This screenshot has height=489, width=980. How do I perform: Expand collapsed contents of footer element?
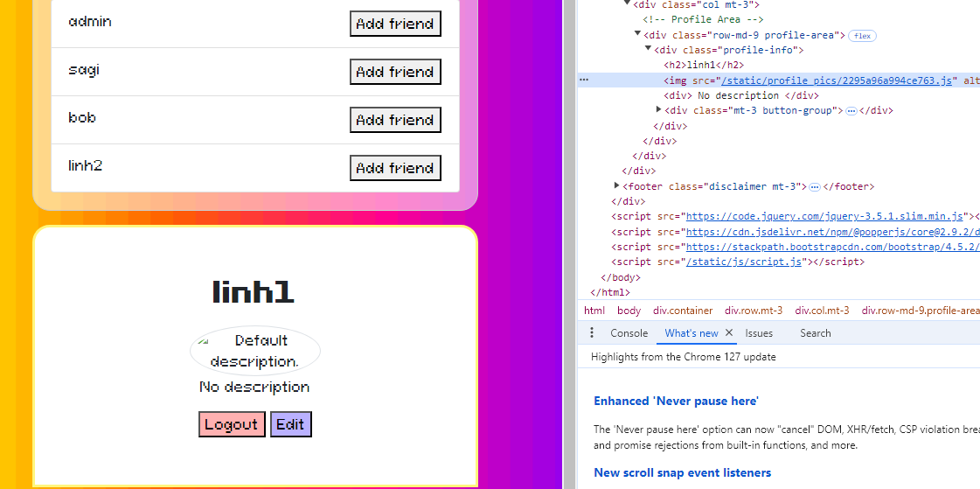815,187
